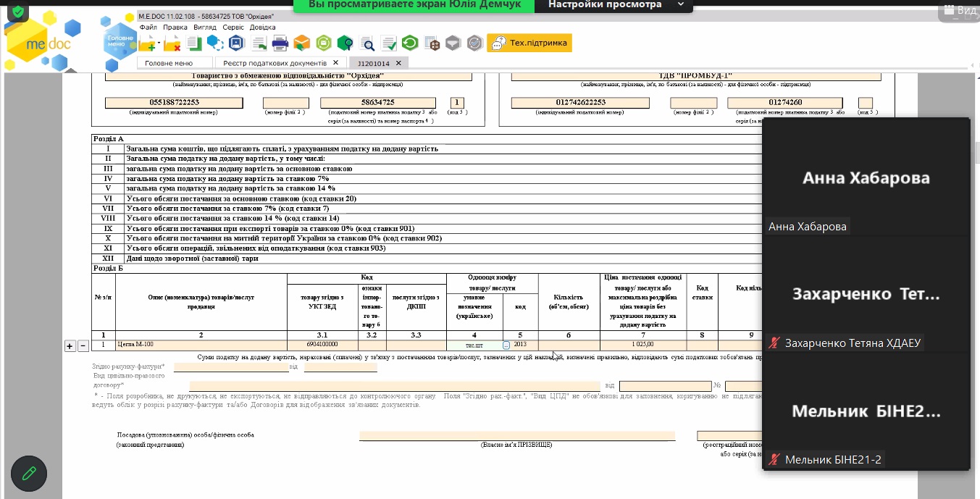Click muted microphone icon for Захарченко Тетяна
The width and height of the screenshot is (980, 499).
point(775,343)
